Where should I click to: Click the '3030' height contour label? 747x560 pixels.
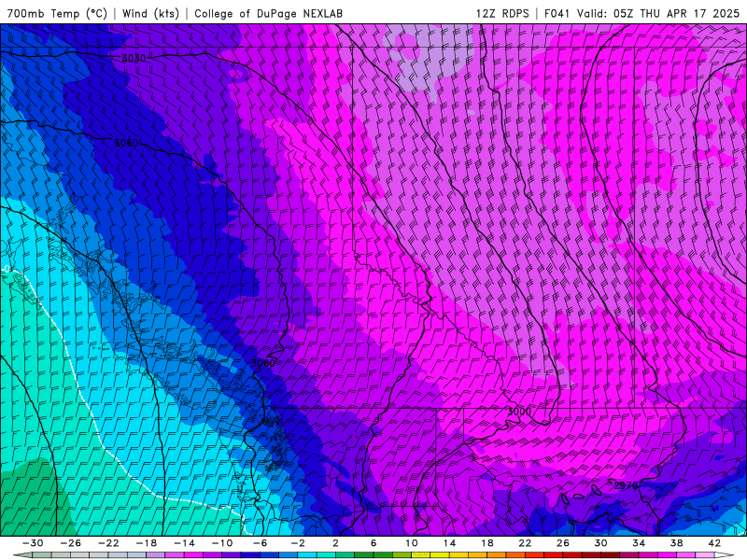[134, 58]
